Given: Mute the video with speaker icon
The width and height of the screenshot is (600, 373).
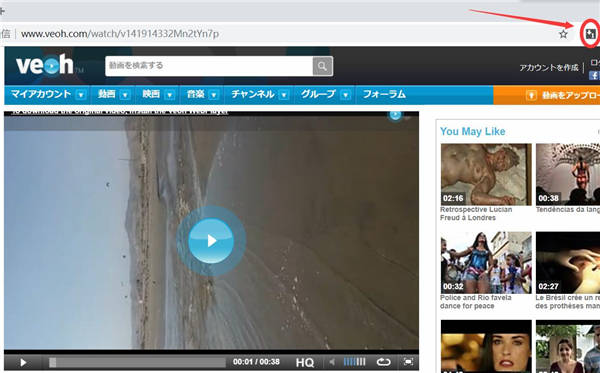Looking at the screenshot, I should (333, 362).
